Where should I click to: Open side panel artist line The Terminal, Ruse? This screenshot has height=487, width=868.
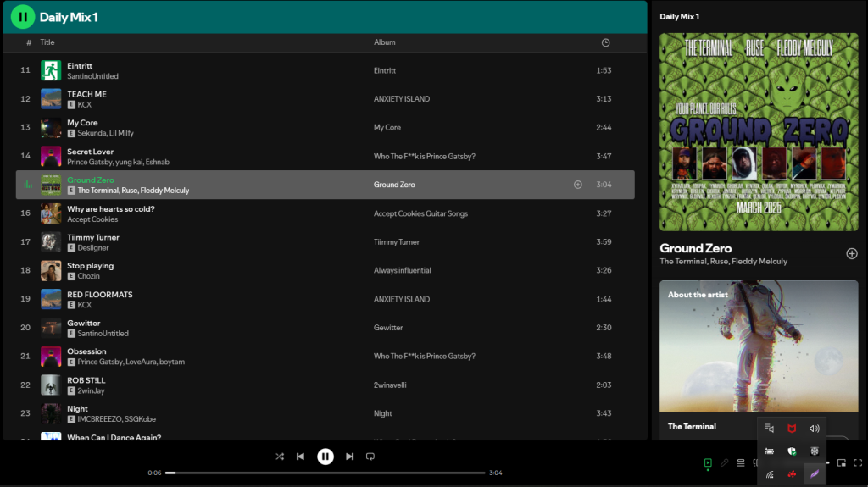(723, 261)
